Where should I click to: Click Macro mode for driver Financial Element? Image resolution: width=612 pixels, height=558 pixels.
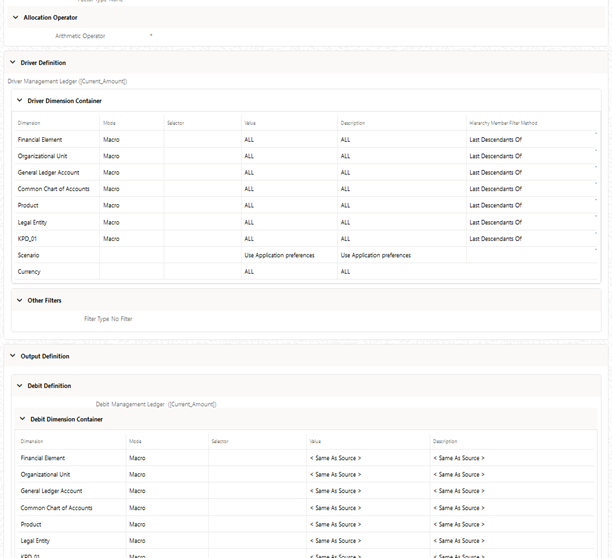(x=111, y=140)
